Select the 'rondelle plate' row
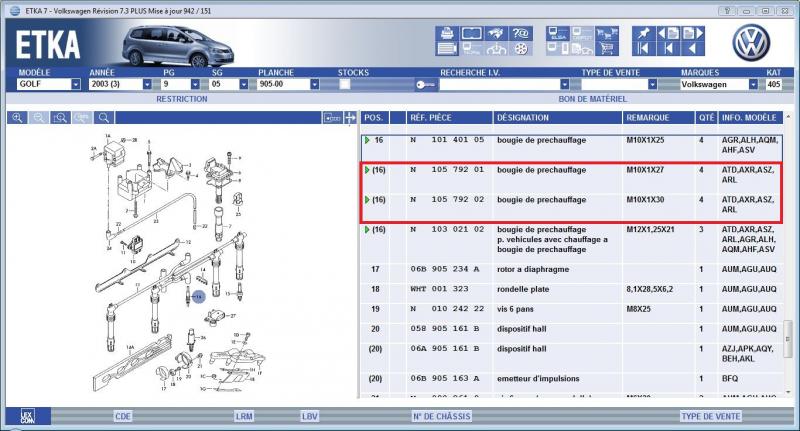 tap(571, 289)
